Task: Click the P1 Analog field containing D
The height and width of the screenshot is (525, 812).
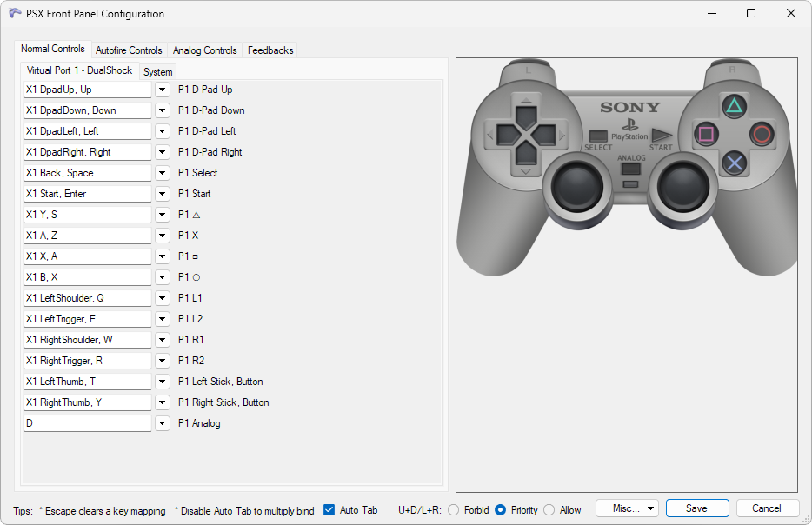Action: coord(88,423)
